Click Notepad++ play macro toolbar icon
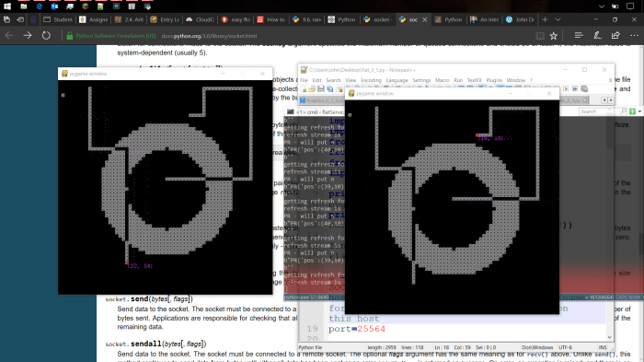The height and width of the screenshot is (362, 644). coord(566,88)
